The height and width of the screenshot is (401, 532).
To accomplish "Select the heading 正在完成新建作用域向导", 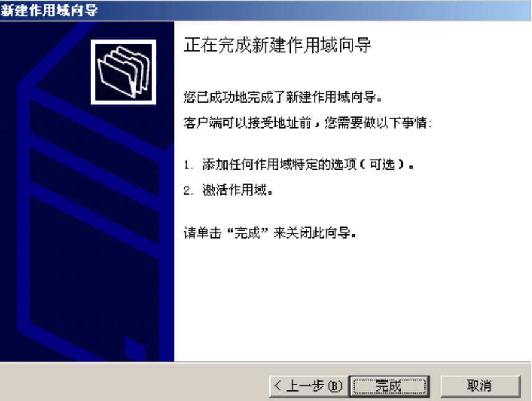I will [277, 45].
